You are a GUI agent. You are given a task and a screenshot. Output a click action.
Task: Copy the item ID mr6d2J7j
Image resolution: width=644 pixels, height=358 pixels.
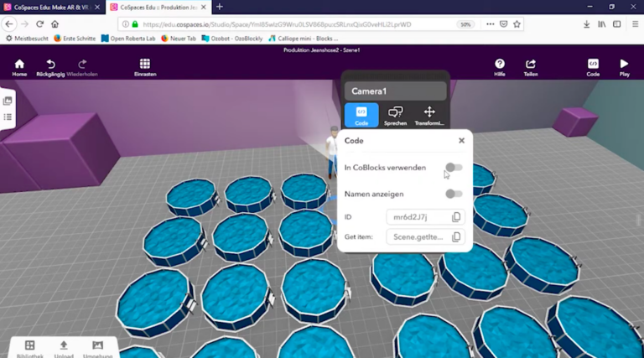pyautogui.click(x=456, y=217)
